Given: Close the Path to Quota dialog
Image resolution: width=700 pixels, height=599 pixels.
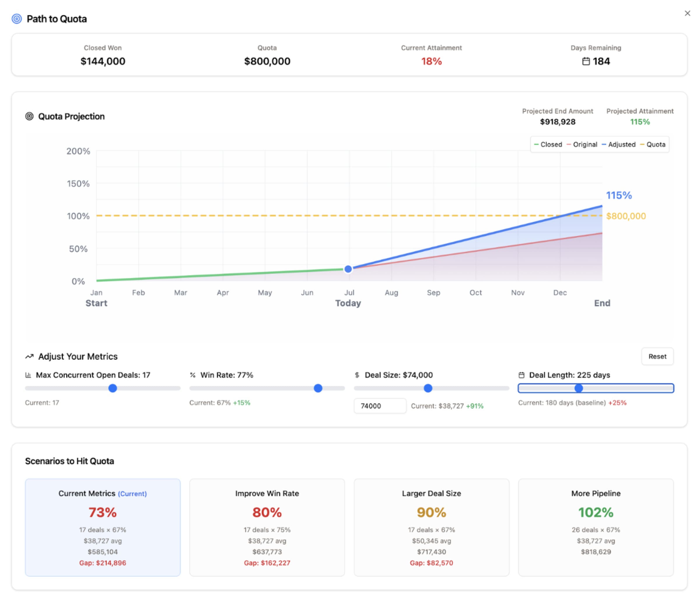Looking at the screenshot, I should pyautogui.click(x=687, y=13).
